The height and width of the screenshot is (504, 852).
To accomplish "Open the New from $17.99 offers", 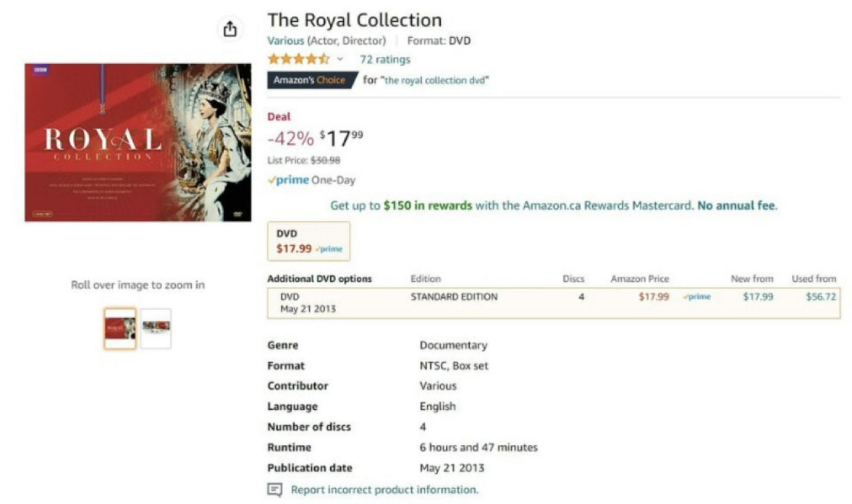I will pos(758,296).
